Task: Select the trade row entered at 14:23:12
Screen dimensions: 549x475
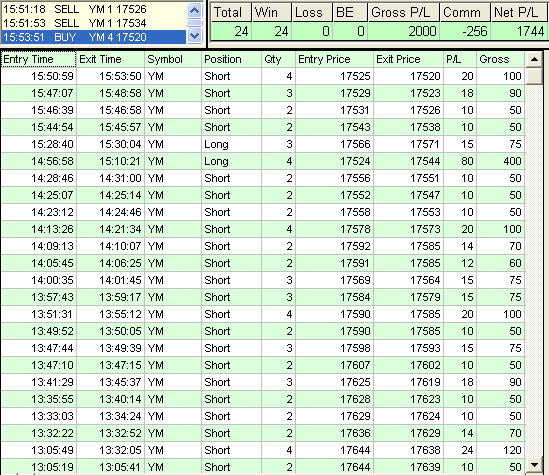Action: (263, 212)
